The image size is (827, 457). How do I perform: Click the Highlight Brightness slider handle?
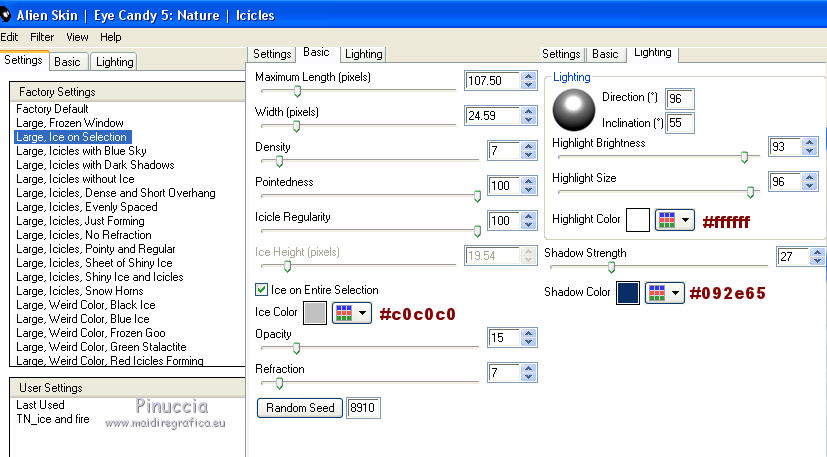coord(744,157)
